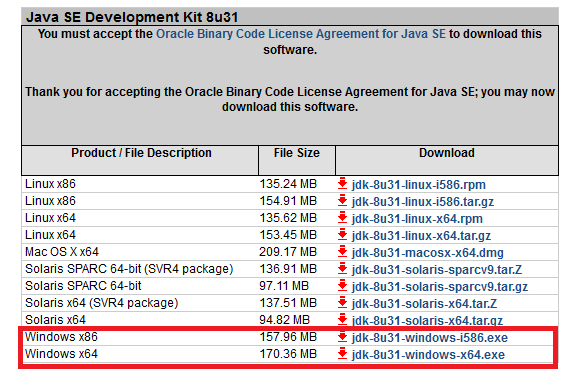577x375 pixels.
Task: Click the download icon for jdk-8u31-solaris-sparcv9.tar.Z
Action: (342, 269)
